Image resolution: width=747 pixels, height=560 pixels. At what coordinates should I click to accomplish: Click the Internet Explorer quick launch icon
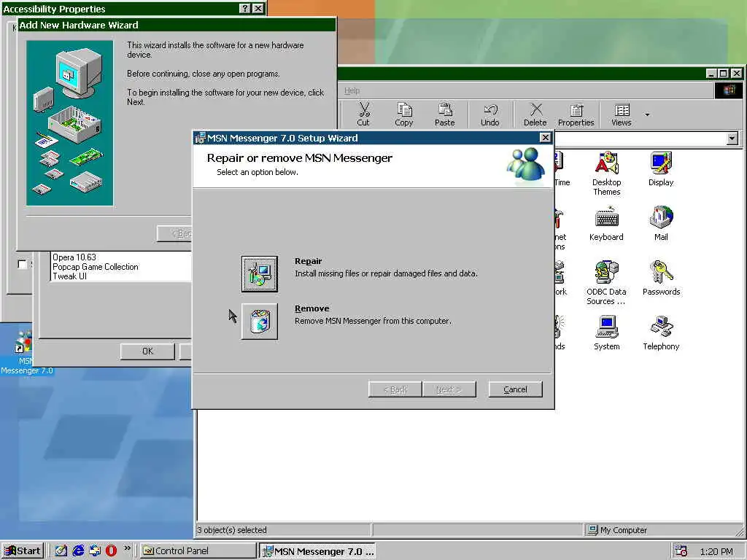(x=78, y=551)
